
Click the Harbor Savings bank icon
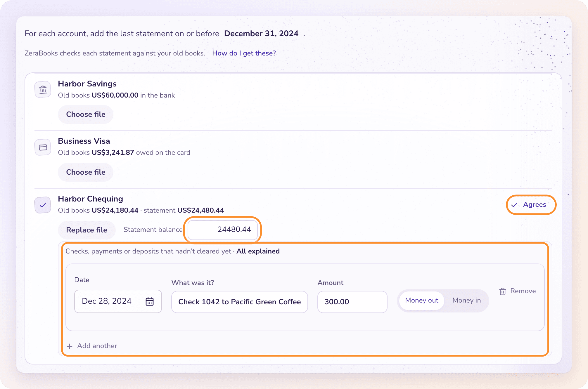tap(43, 89)
